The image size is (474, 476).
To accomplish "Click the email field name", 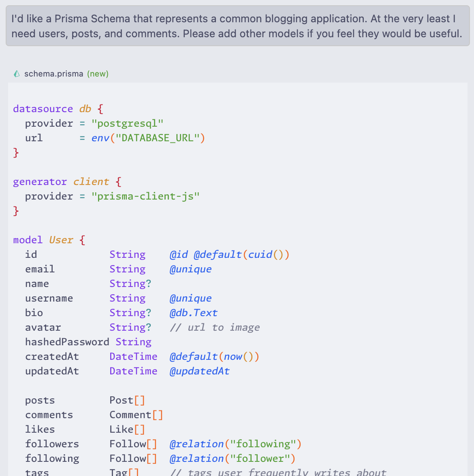I will coord(40,269).
